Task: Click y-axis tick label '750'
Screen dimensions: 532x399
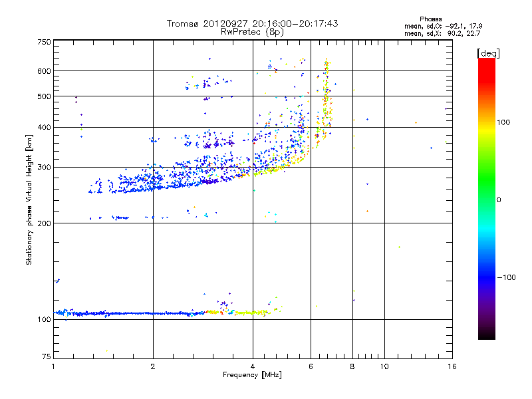Action: (x=44, y=42)
